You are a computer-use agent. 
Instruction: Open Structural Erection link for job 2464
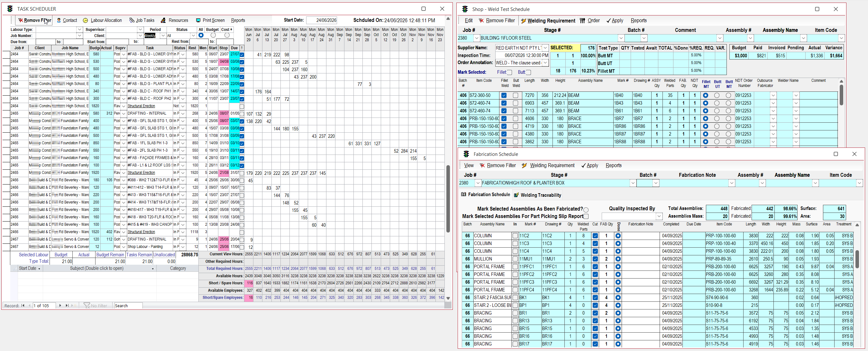click(x=141, y=106)
